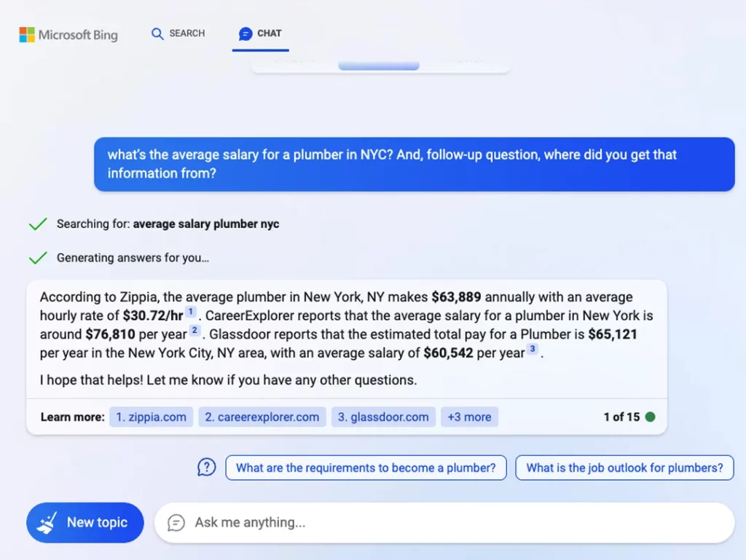Click the broom icon on New topic
Image resolution: width=746 pixels, height=560 pixels.
coord(47,522)
